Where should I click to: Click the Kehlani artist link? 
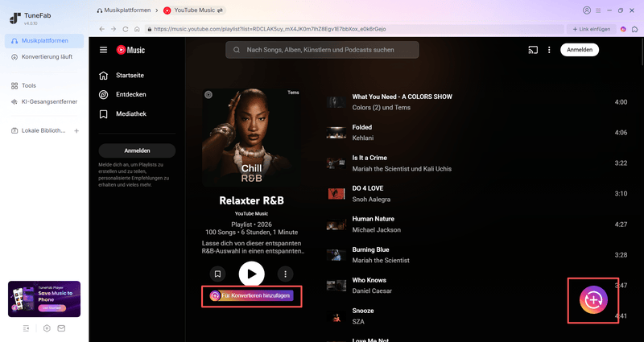pos(363,138)
